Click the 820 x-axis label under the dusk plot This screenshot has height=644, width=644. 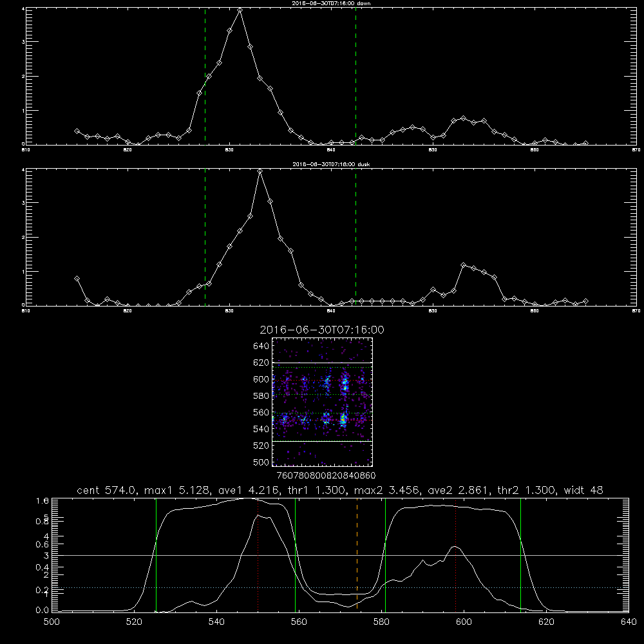[128, 311]
